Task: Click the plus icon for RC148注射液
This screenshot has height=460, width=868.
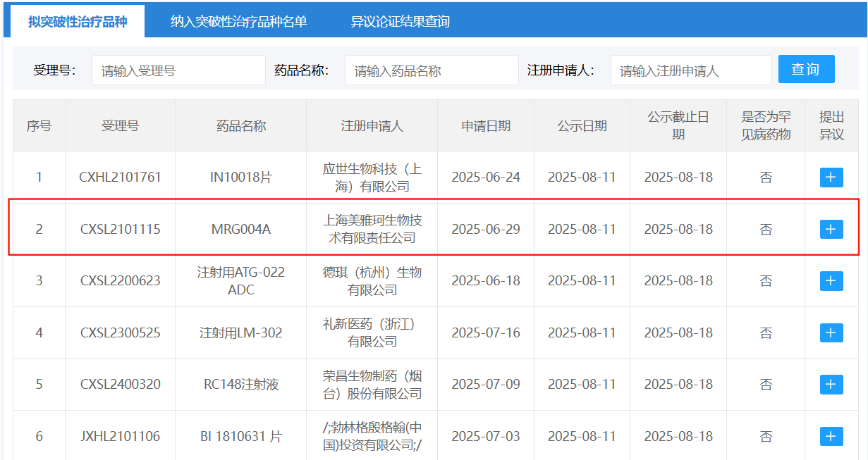Action: [831, 385]
